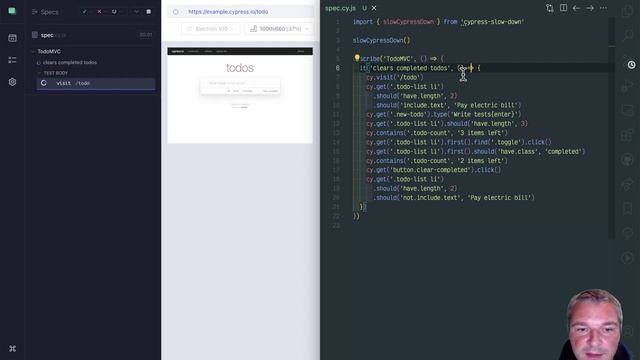Image resolution: width=640 pixels, height=360 pixels.
Task: Collapse the TEST BODY section
Action: click(39, 73)
